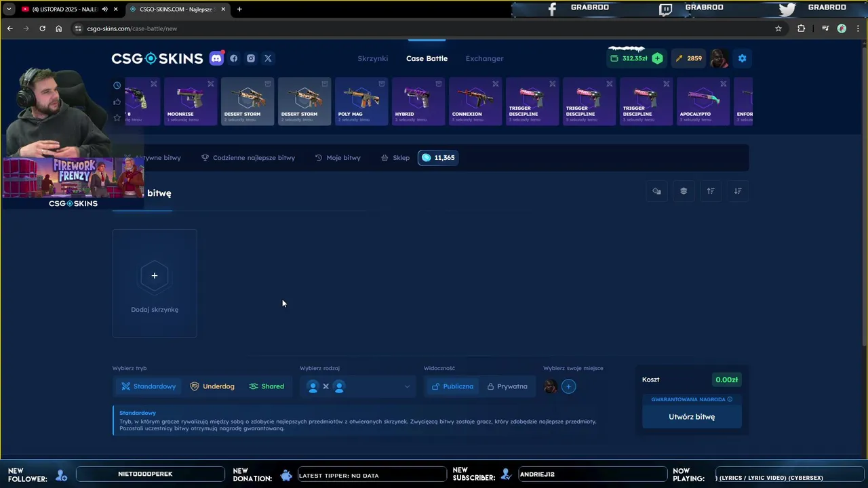Screen dimensions: 868x488
Task: Click the coins filter icon
Action: pos(656,191)
